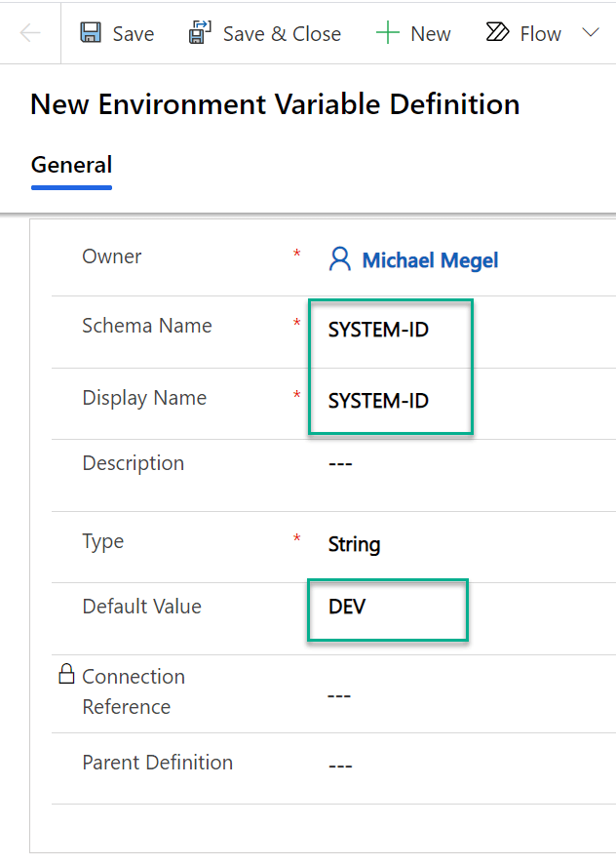616x865 pixels.
Task: Click the floppy disk glyph inside Save & Close
Action: [x=198, y=32]
